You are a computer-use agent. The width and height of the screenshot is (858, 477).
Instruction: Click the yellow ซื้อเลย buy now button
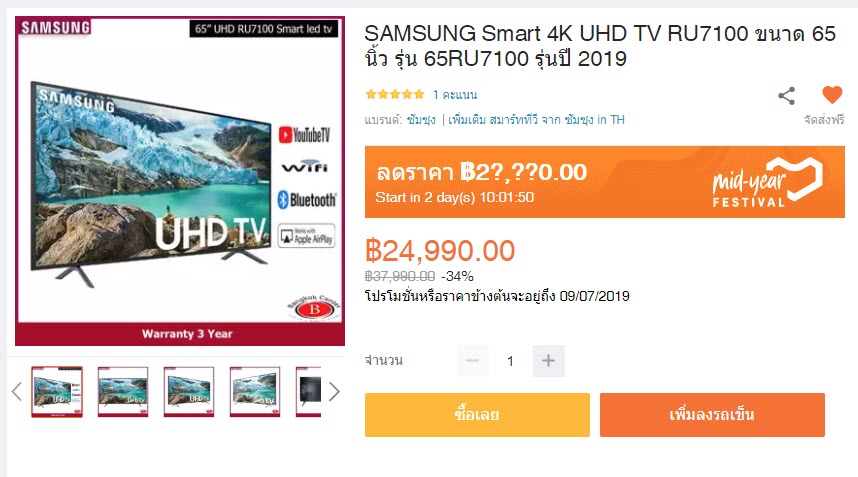(477, 415)
